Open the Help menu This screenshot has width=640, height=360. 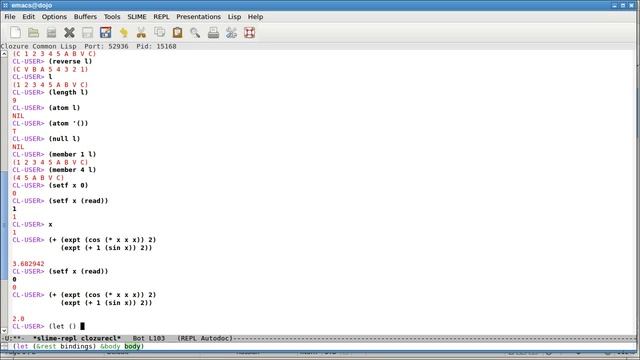coord(256,17)
